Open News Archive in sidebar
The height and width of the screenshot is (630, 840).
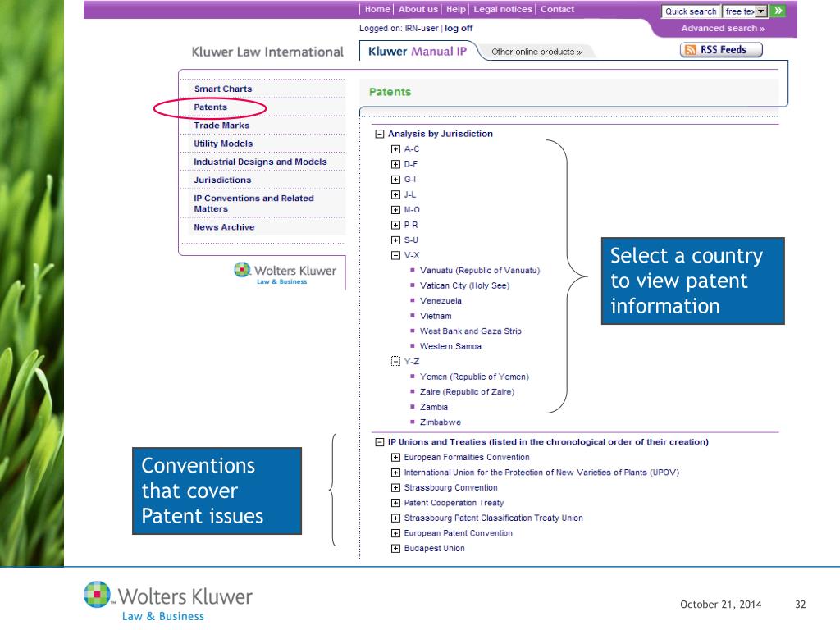click(224, 227)
